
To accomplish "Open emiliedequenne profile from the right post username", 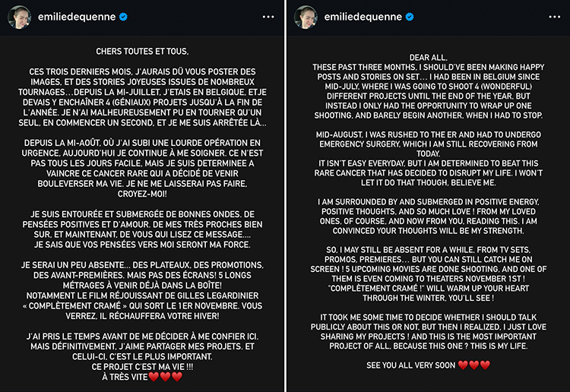I will coord(363,17).
